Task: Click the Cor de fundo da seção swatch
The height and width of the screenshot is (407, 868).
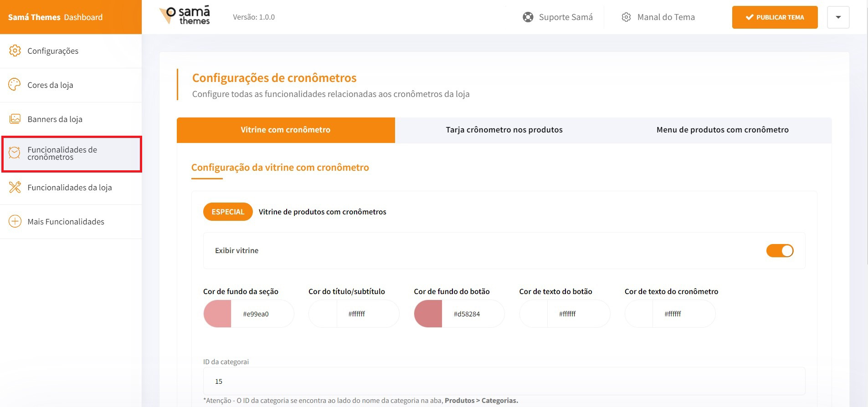Action: click(217, 313)
